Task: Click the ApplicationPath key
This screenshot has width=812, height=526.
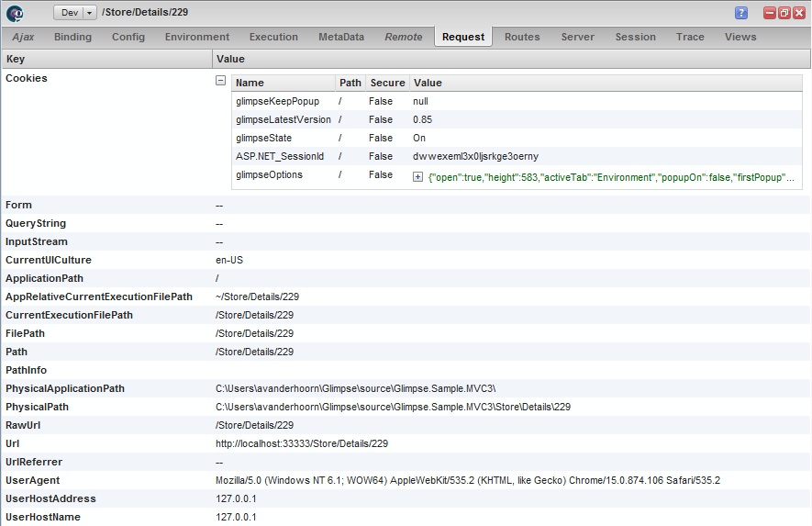Action: click(x=45, y=278)
